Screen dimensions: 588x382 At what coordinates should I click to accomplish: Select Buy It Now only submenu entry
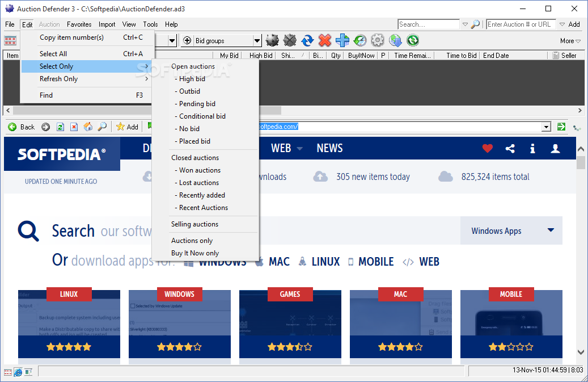(206, 253)
